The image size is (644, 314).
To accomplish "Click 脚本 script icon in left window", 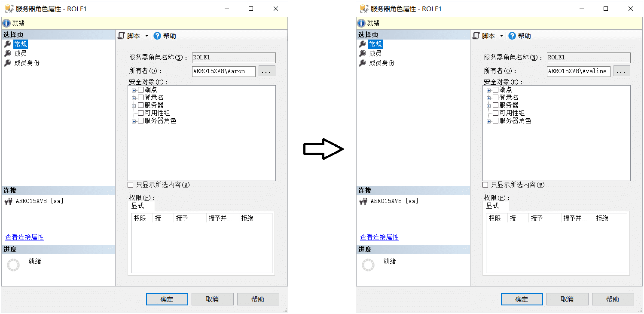I will point(121,36).
